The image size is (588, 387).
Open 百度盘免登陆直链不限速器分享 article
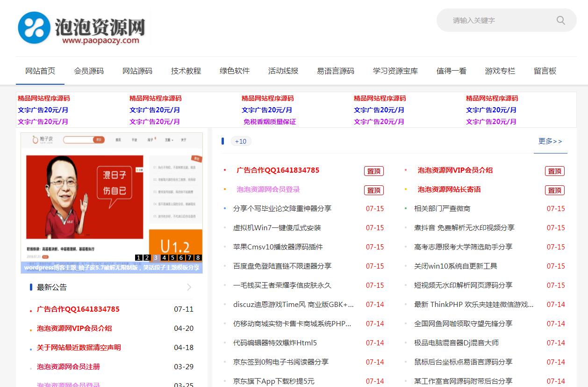click(x=282, y=266)
